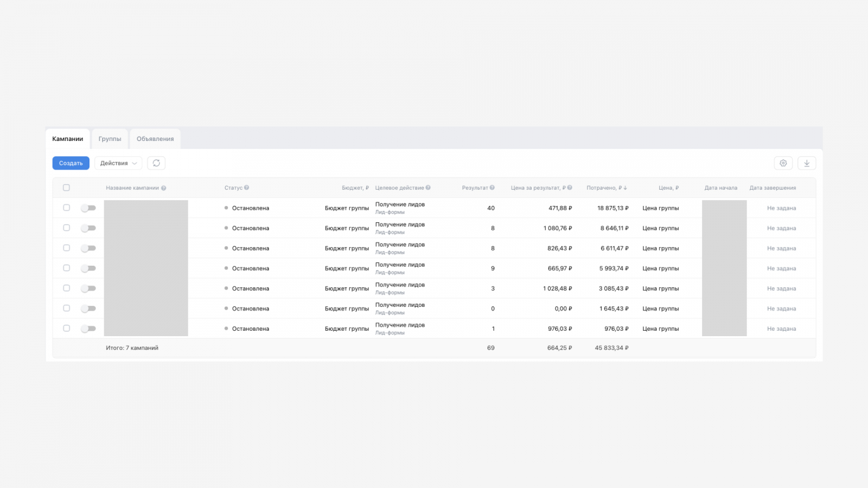Click help icon next to Целевое действие
The image size is (868, 488).
(x=428, y=188)
